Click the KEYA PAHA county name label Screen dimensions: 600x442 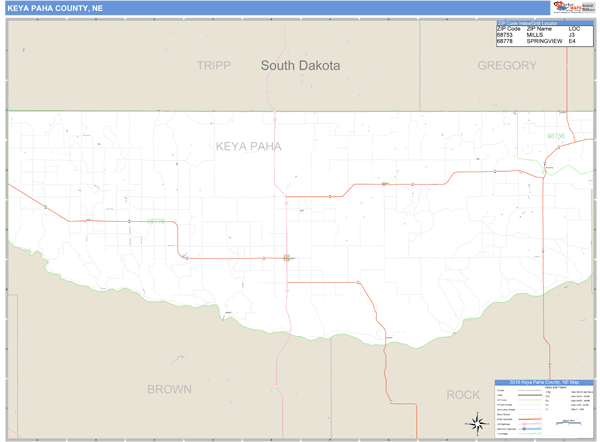pos(248,146)
